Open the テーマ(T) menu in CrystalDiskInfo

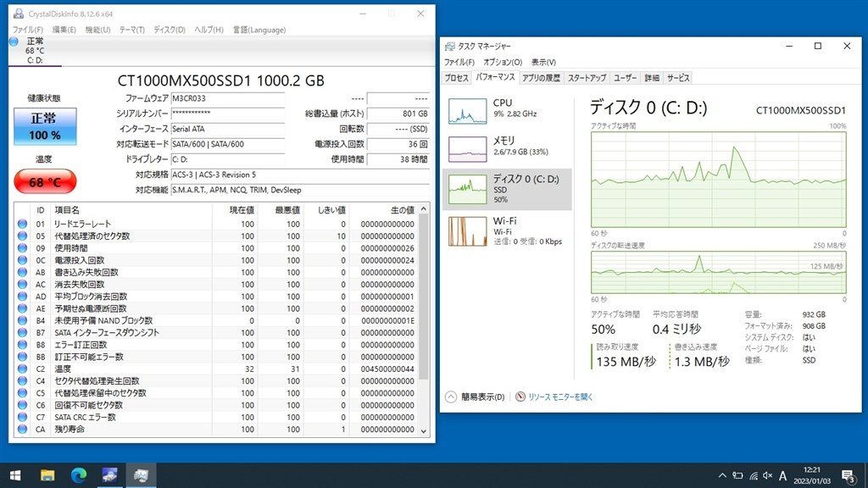(131, 30)
